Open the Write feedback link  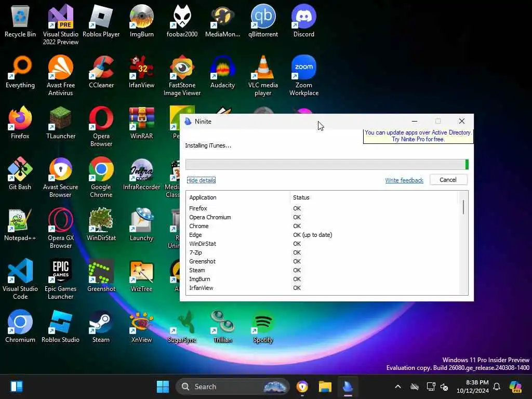coord(404,180)
